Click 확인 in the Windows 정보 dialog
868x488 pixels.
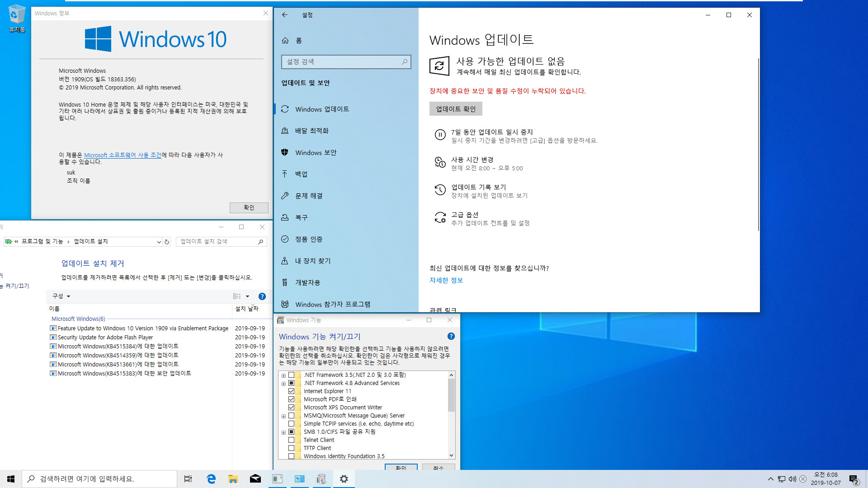tap(249, 207)
